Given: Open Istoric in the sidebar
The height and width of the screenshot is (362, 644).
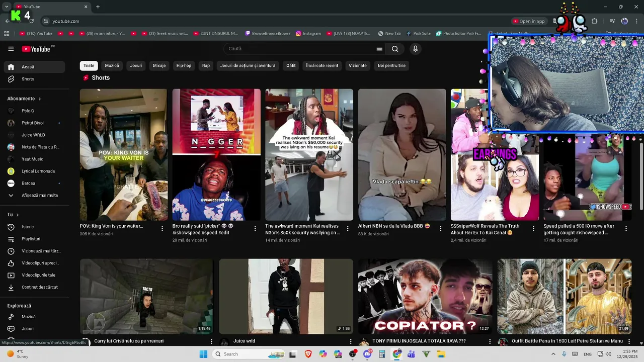Looking at the screenshot, I should point(34,227).
